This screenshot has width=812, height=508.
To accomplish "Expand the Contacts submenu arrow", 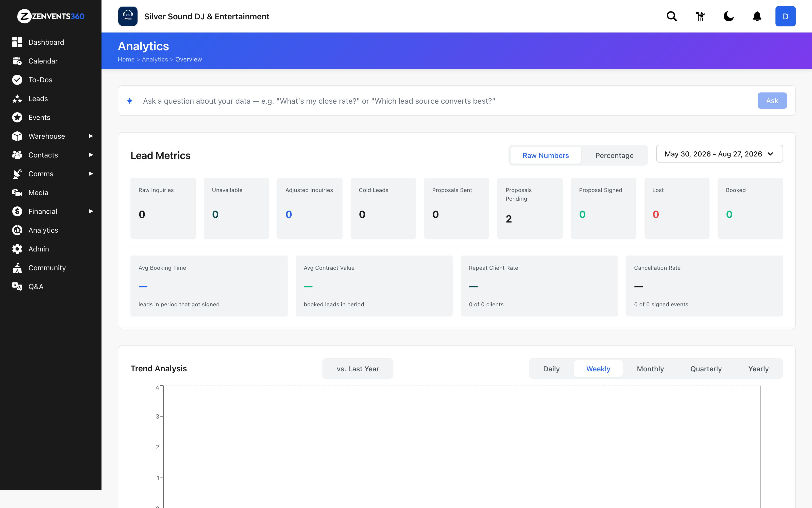I will (x=91, y=155).
